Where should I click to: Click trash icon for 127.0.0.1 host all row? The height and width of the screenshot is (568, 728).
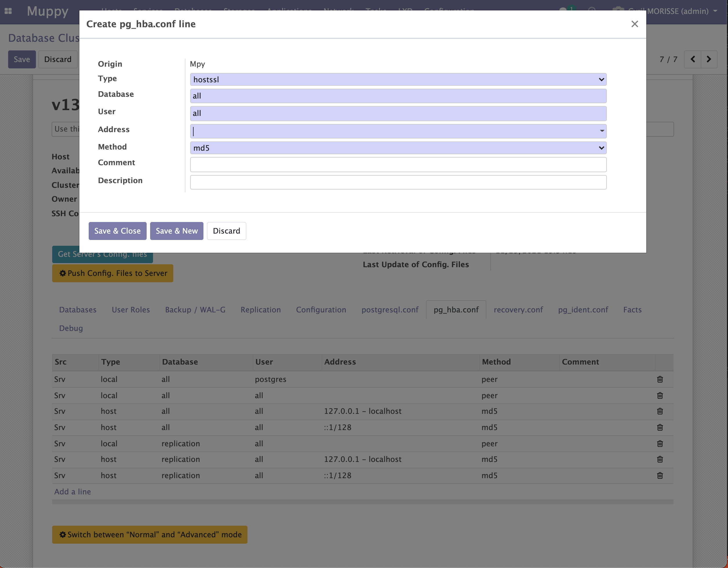click(x=660, y=411)
